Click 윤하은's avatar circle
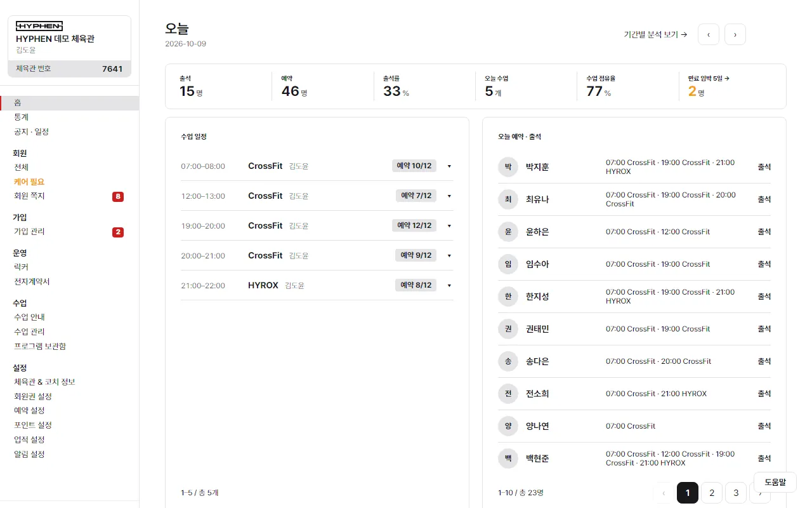The image size is (812, 508). 508,232
